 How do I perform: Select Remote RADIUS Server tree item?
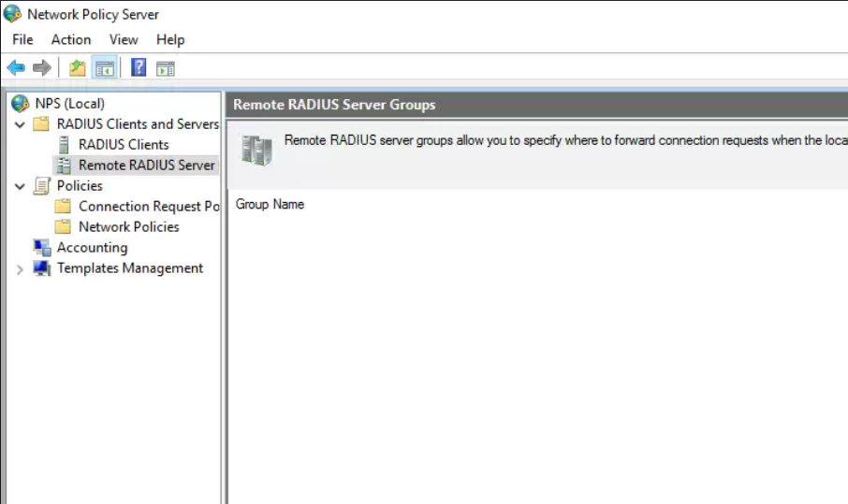pos(147,165)
